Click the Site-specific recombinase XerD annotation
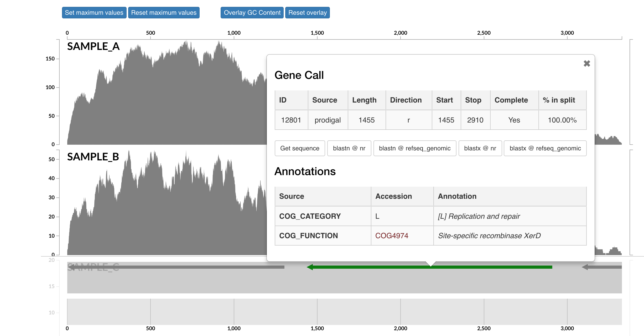The height and width of the screenshot is (336, 644). pyautogui.click(x=489, y=236)
